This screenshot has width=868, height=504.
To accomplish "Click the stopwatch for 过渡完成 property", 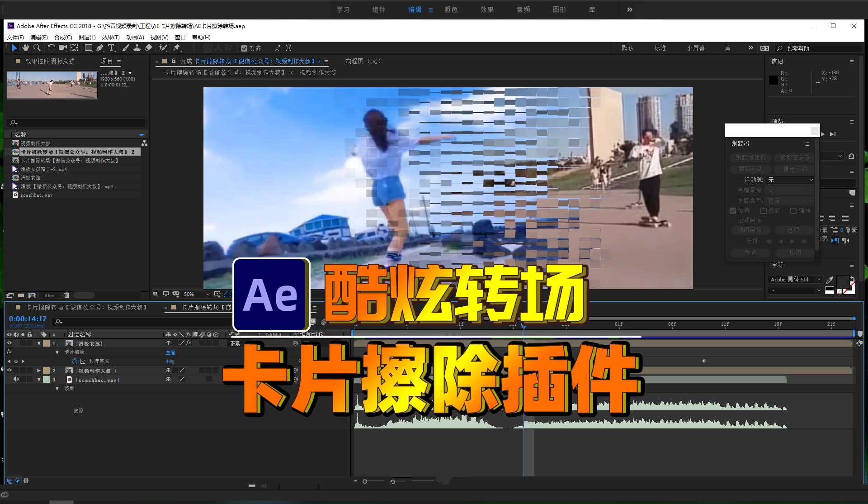I will click(x=75, y=361).
